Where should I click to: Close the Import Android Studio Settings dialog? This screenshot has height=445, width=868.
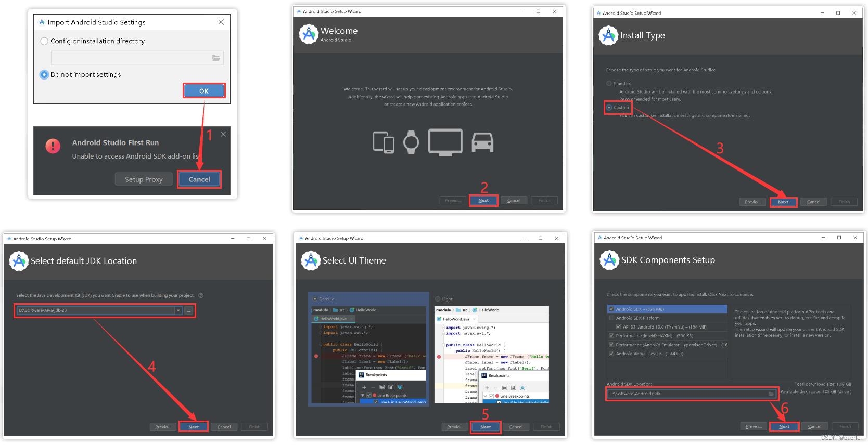pos(221,22)
